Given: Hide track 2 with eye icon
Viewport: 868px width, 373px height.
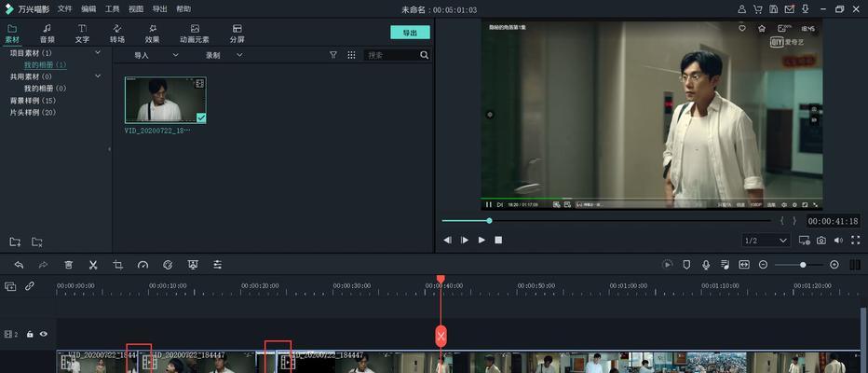Looking at the screenshot, I should point(43,334).
